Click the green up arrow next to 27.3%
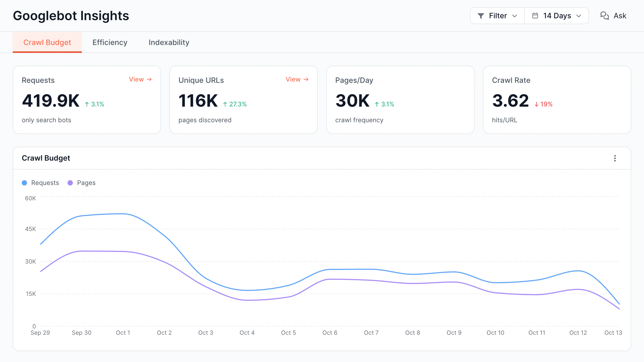 pyautogui.click(x=225, y=104)
